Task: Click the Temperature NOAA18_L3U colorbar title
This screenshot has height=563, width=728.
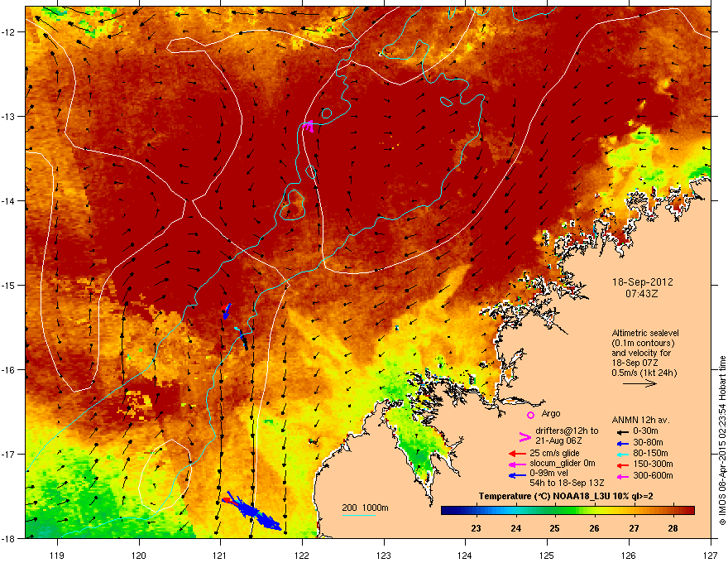Action: coord(566,496)
